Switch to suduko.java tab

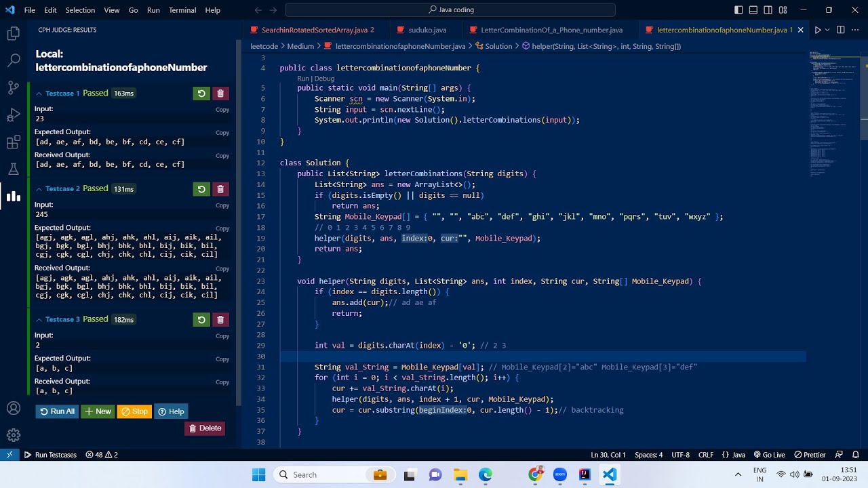pos(427,30)
